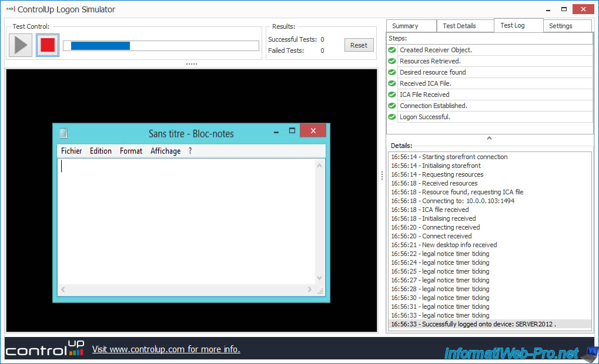Select log line 'ICA file received'
599x364 pixels.
pyautogui.click(x=490, y=210)
